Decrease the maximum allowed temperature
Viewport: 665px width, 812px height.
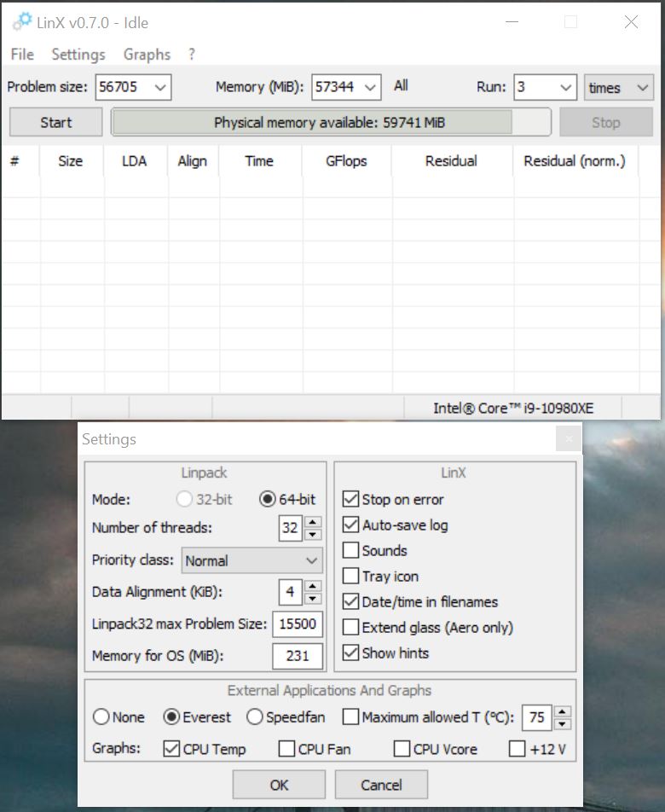point(563,724)
